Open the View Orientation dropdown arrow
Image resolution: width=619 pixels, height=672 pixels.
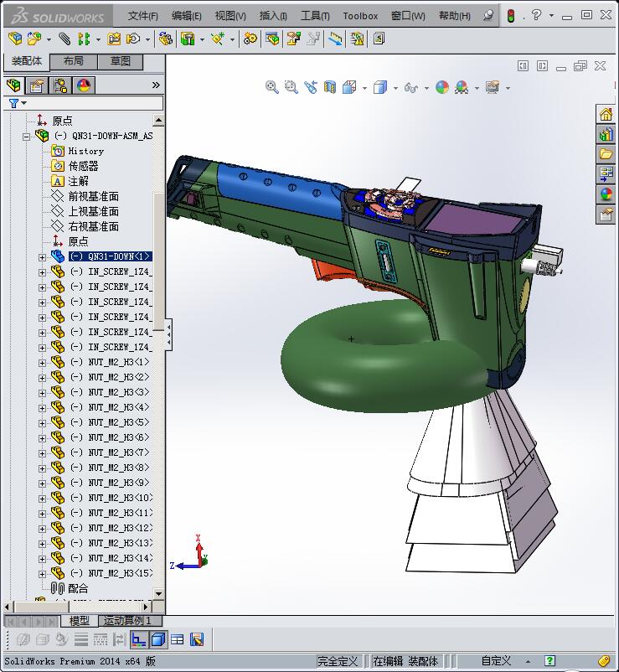[x=364, y=88]
